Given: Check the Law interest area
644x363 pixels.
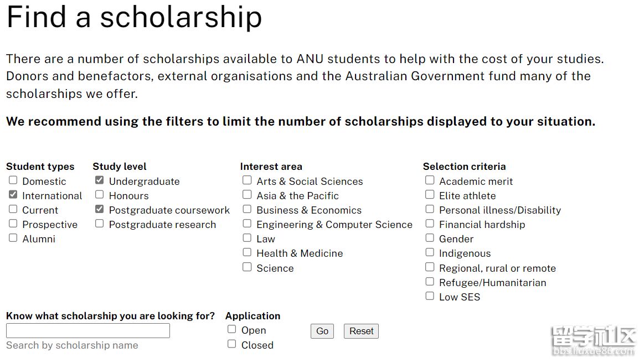Looking at the screenshot, I should 247,238.
